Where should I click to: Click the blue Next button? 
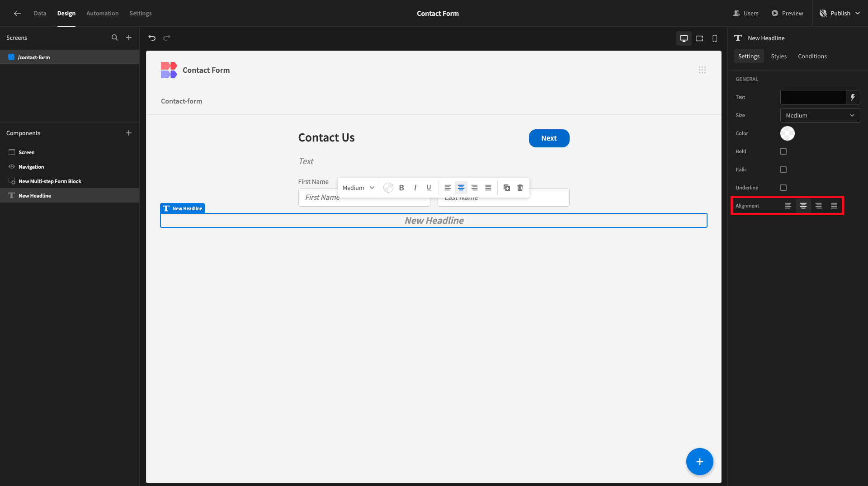[x=549, y=138]
